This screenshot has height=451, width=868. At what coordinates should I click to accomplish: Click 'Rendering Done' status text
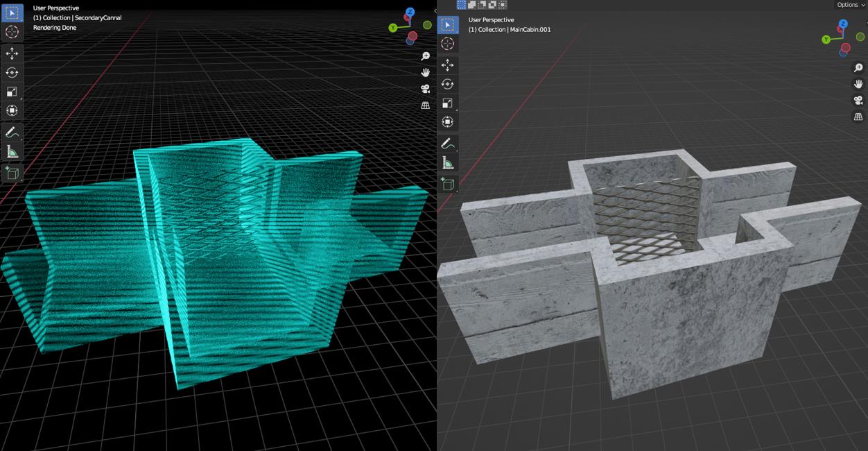[x=55, y=28]
